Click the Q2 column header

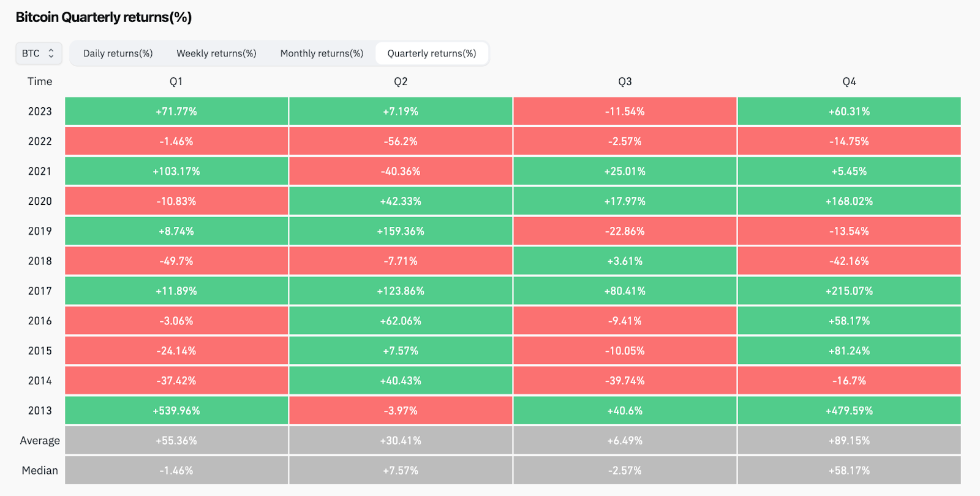(401, 82)
